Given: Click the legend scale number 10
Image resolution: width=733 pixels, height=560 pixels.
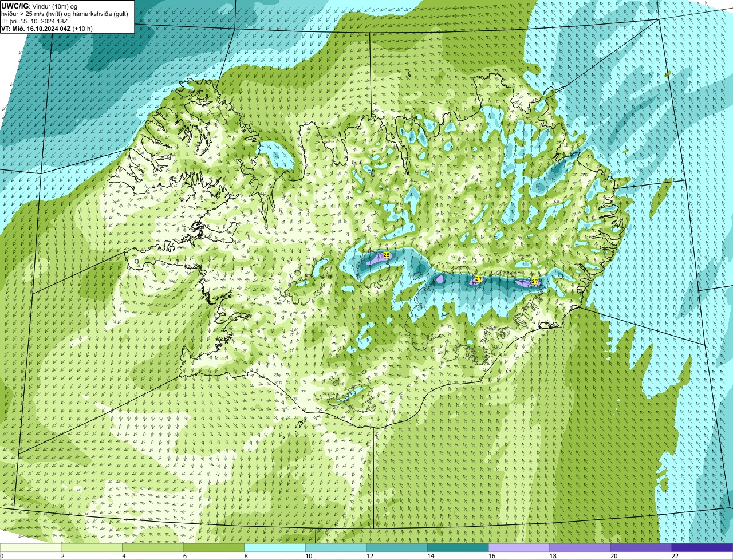Looking at the screenshot, I should coord(309,556).
